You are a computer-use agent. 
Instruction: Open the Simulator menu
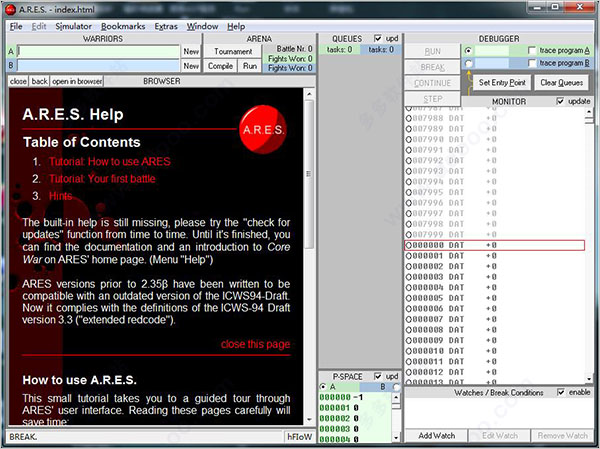click(x=73, y=26)
